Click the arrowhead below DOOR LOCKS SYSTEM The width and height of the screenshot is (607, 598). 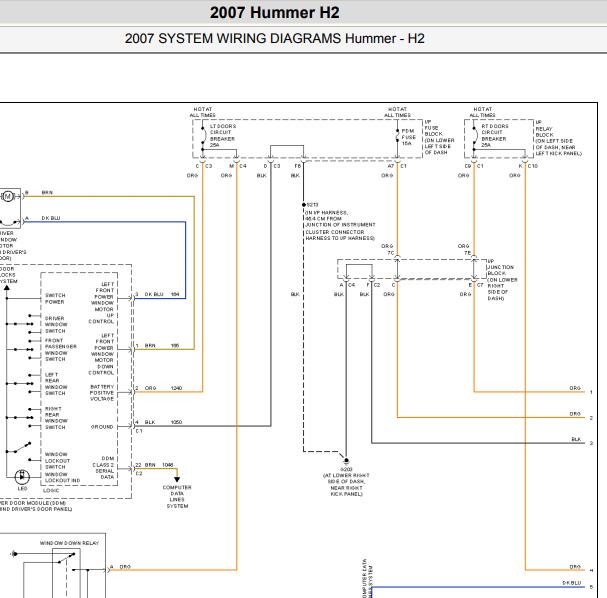pos(7,288)
